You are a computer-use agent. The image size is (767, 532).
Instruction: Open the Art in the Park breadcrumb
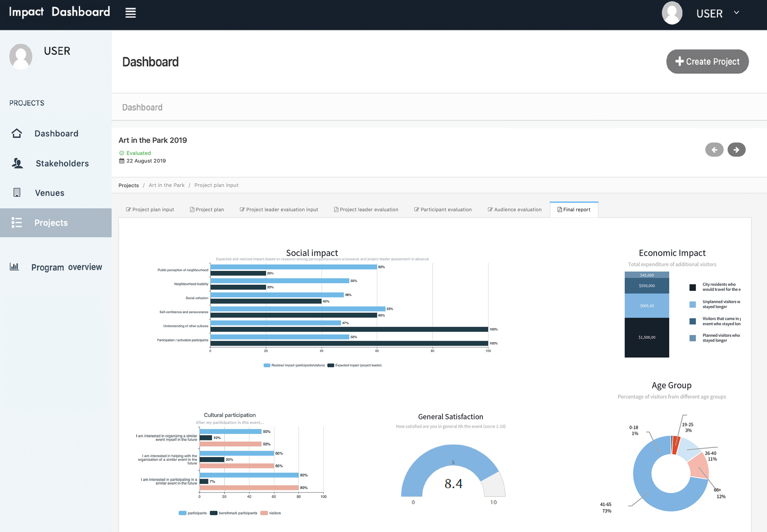167,185
